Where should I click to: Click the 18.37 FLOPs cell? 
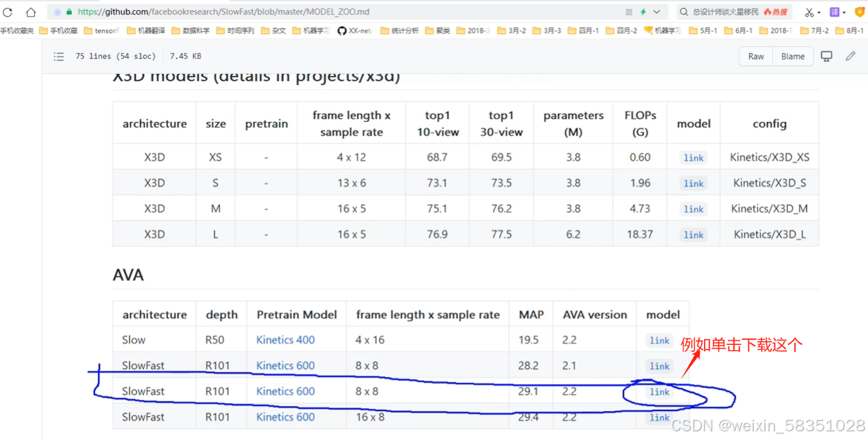point(640,234)
